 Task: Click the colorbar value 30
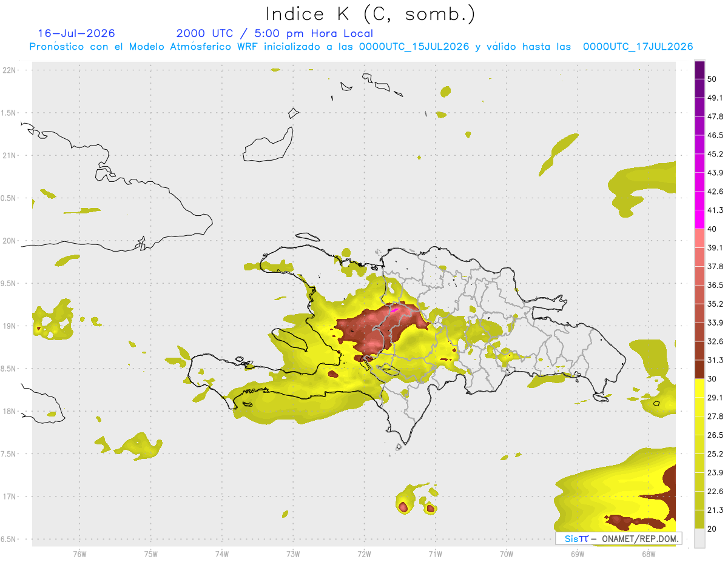[713, 379]
